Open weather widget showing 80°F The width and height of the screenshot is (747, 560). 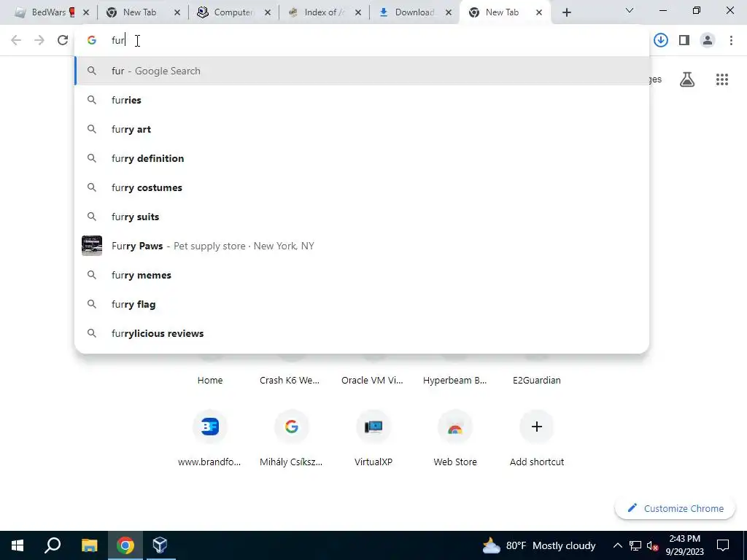pyautogui.click(x=539, y=545)
